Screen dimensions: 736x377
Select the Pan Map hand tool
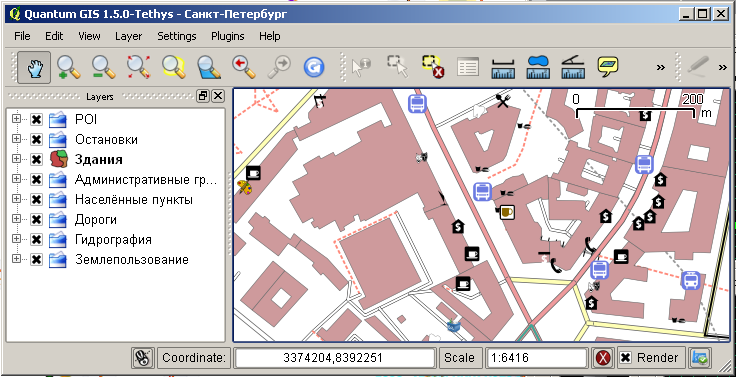(34, 68)
